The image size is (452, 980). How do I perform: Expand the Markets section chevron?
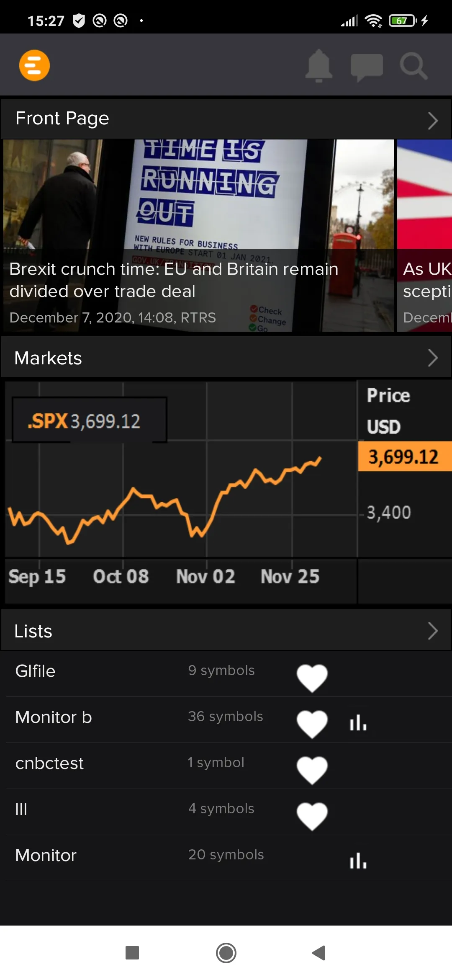click(433, 358)
